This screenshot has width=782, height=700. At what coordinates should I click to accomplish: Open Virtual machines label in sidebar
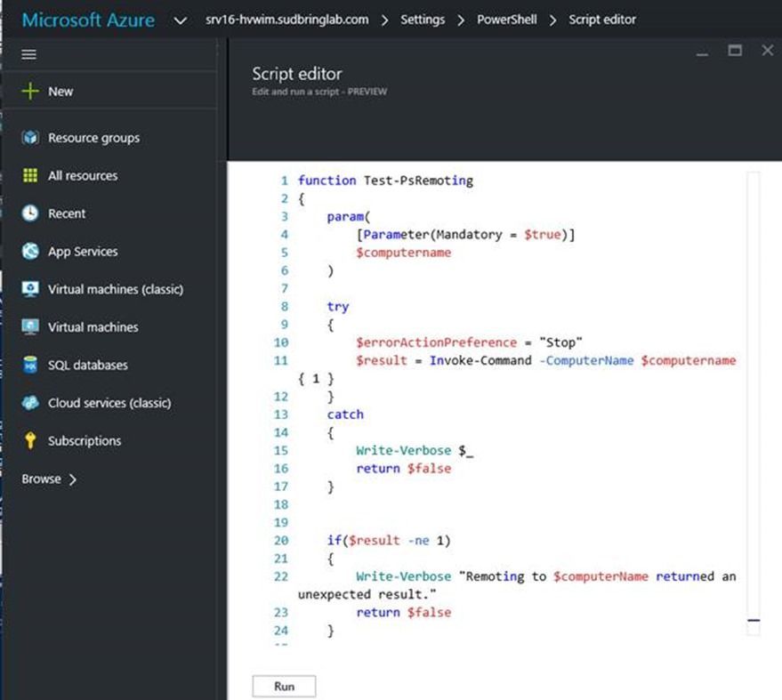point(93,327)
